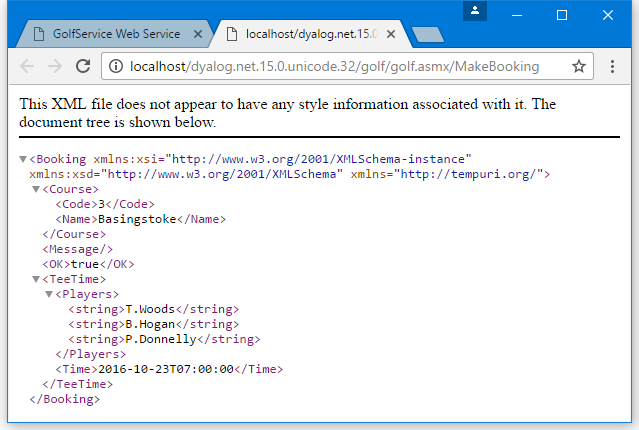Image resolution: width=639 pixels, height=430 pixels.
Task: Collapse the Course XML node
Action: 37,189
